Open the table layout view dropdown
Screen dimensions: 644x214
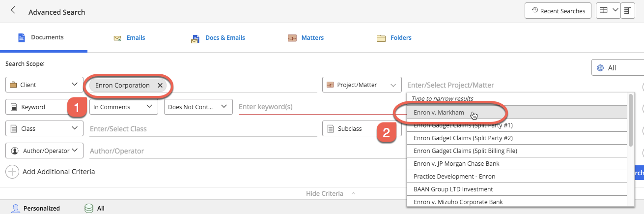608,11
